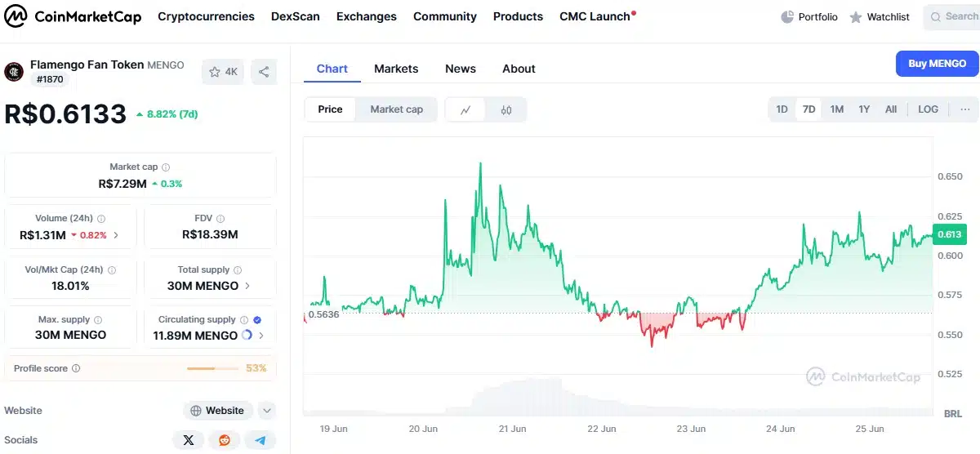Expand Total supply 30M MENGO details
This screenshot has height=454, width=980.
click(210, 278)
